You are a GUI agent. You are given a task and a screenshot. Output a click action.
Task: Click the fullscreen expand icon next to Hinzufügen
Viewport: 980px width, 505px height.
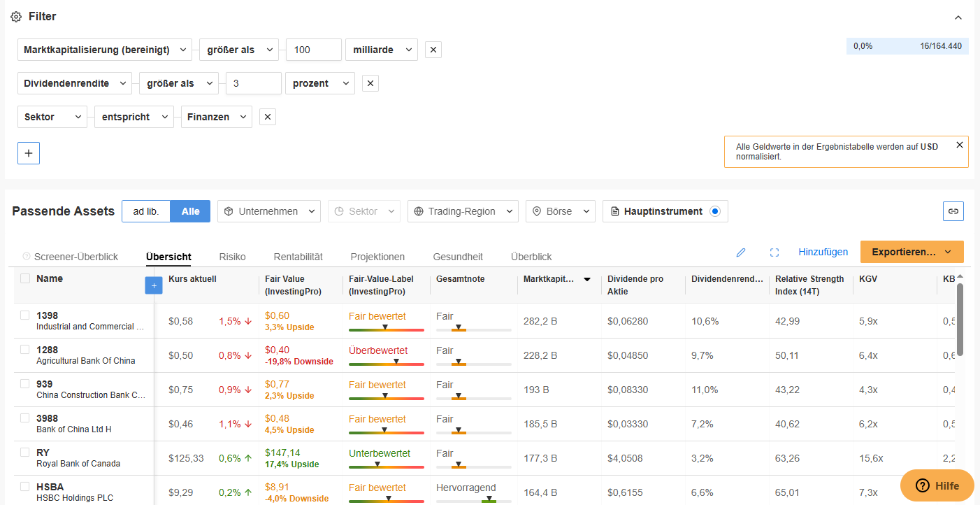tap(774, 252)
